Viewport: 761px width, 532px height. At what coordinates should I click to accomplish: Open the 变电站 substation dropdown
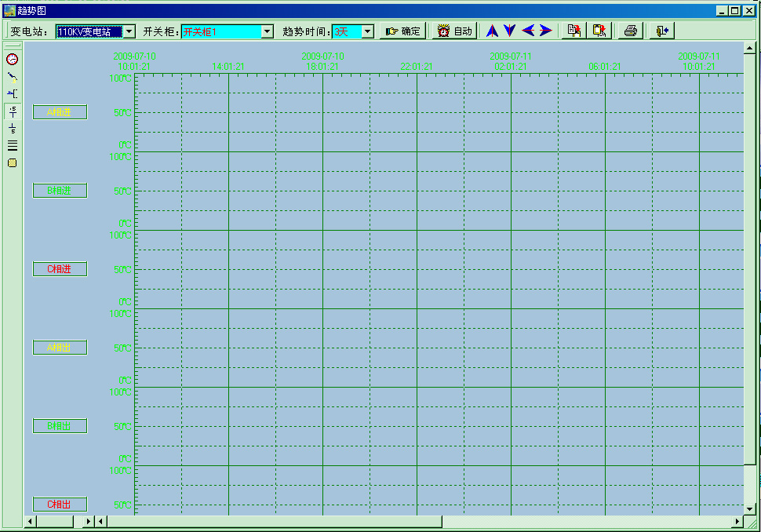coord(129,31)
